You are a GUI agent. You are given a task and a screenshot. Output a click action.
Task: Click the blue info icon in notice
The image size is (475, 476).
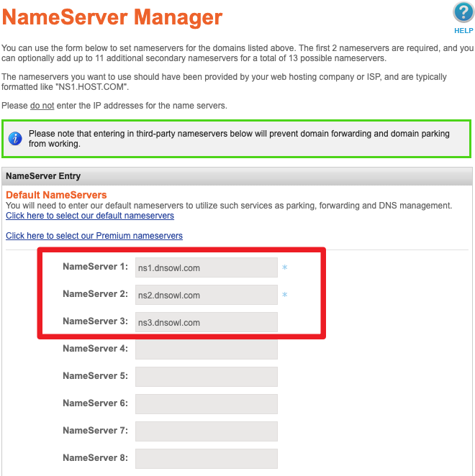click(15, 139)
